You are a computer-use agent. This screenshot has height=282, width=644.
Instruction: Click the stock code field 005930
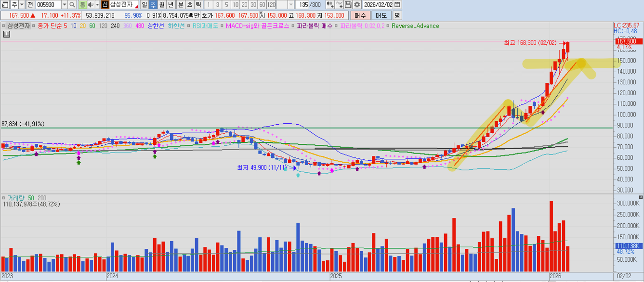(x=49, y=4)
